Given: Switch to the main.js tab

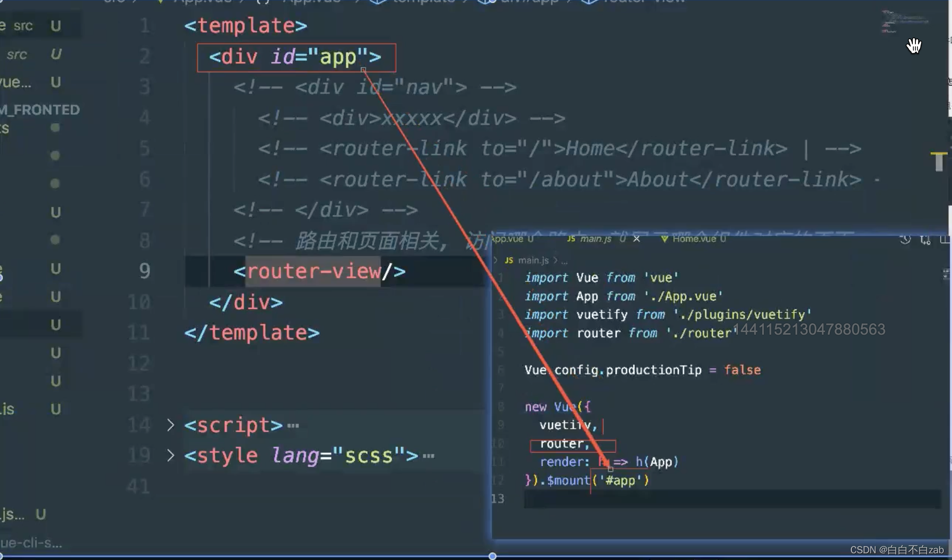Looking at the screenshot, I should pyautogui.click(x=595, y=239).
